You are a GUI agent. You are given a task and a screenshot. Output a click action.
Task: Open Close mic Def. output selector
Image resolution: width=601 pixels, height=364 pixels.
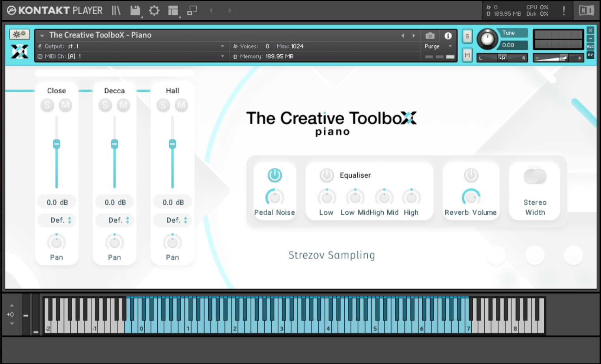pyautogui.click(x=56, y=220)
